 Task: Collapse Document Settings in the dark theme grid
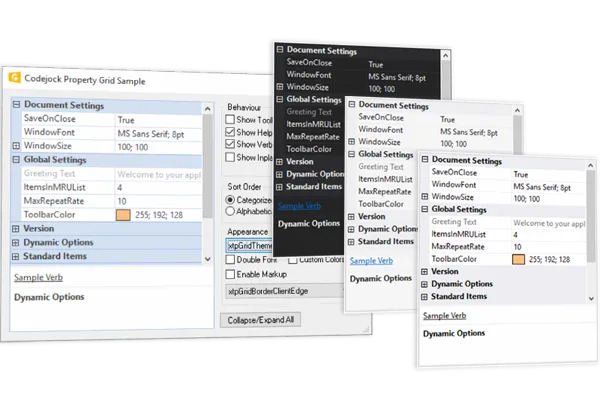coord(280,49)
